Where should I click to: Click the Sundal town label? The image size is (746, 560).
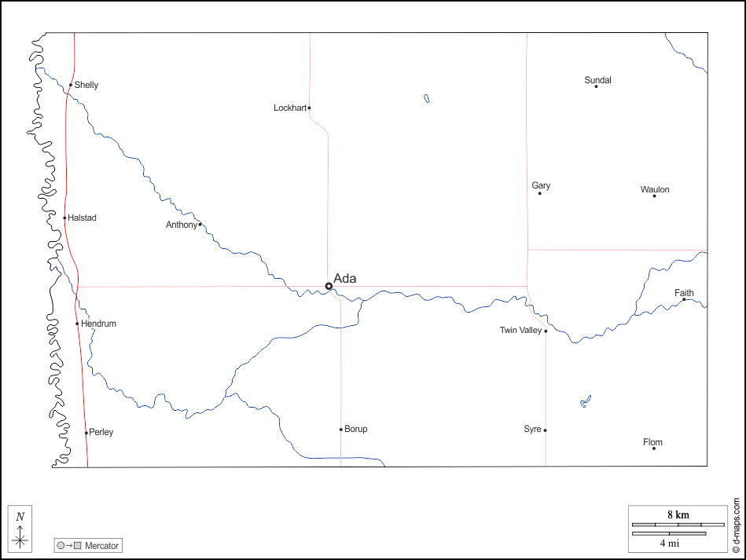(597, 80)
